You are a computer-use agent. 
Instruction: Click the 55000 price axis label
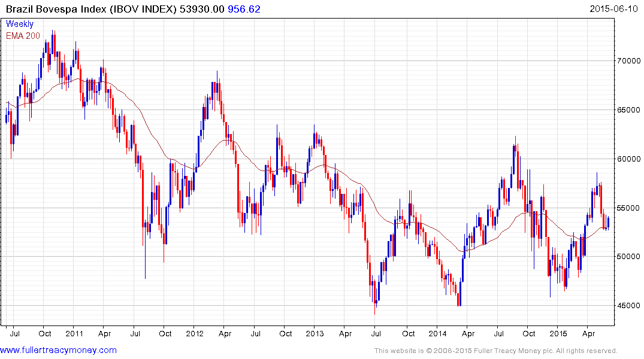pyautogui.click(x=628, y=208)
